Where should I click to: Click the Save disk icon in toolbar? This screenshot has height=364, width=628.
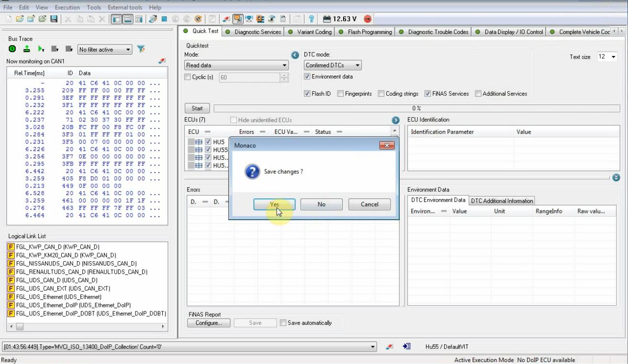54,19
